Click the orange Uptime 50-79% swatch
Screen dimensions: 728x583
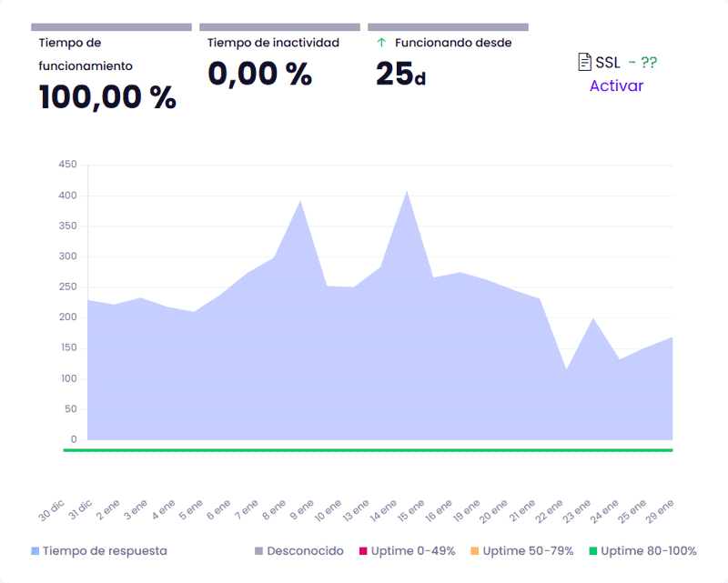[475, 551]
